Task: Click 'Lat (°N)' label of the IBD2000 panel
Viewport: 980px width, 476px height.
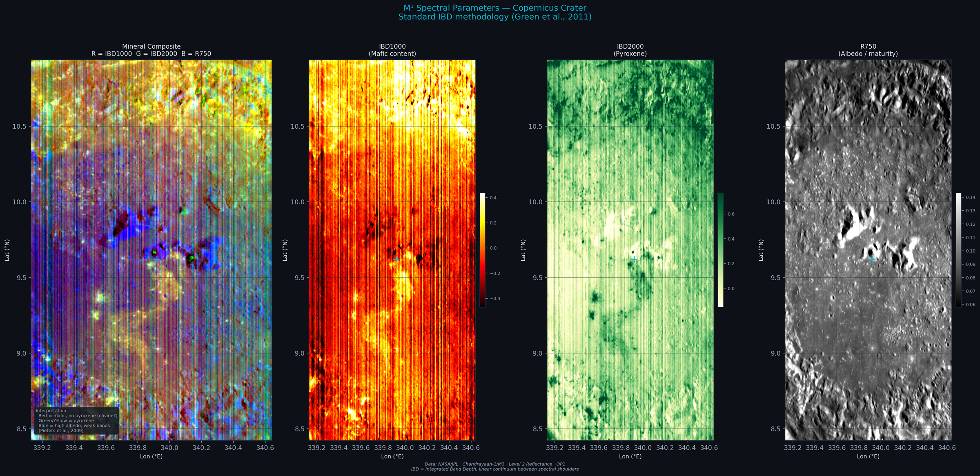Action: tap(523, 250)
